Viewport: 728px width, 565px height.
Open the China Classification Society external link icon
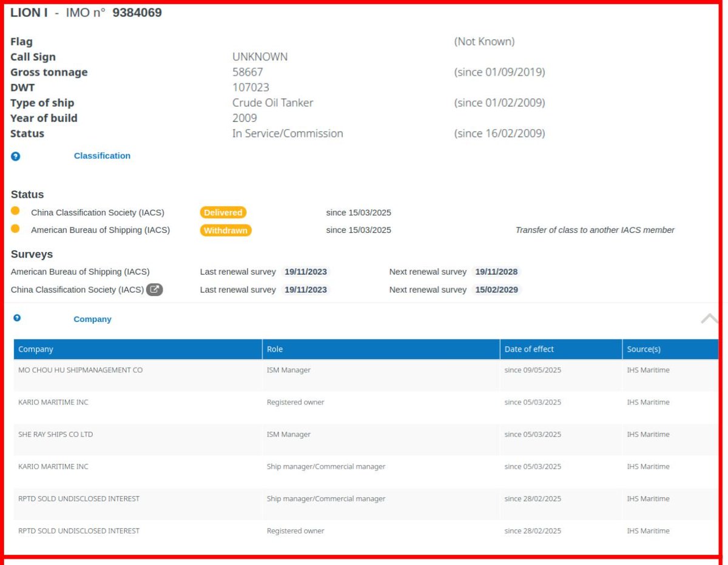click(x=155, y=290)
